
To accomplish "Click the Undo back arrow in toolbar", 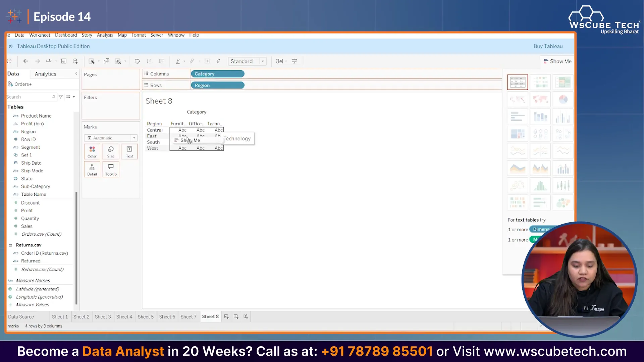I will point(25,61).
